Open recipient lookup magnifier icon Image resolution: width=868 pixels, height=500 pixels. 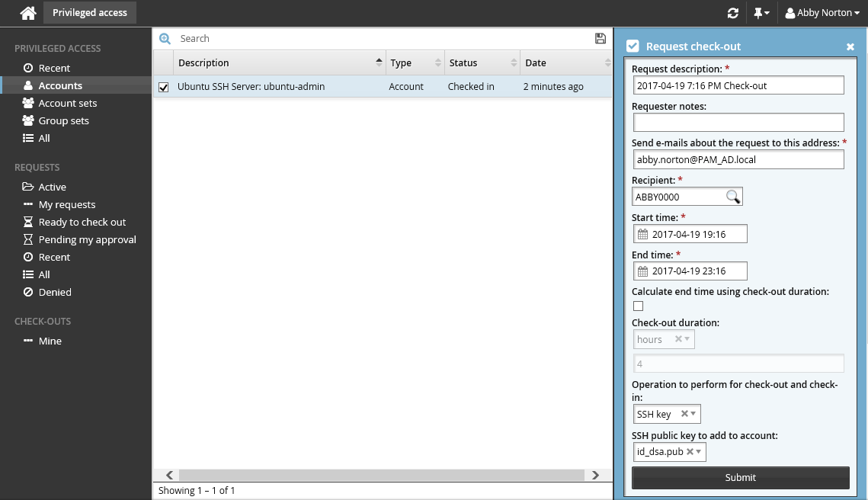[732, 197]
